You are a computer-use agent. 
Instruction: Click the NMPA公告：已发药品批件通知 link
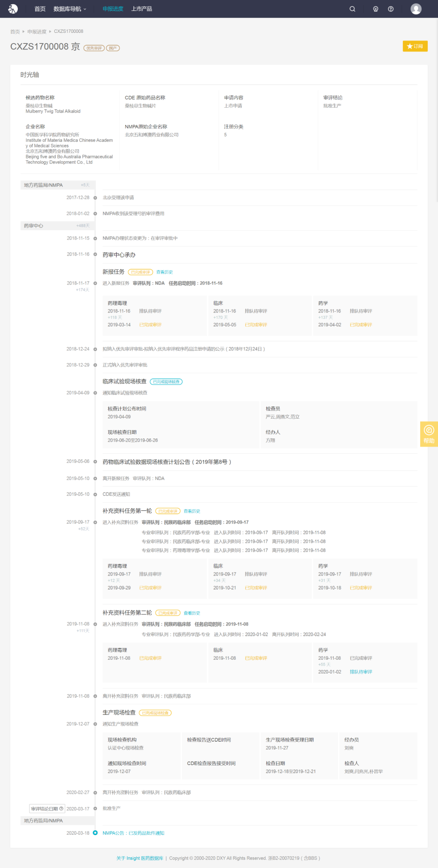coord(133,833)
